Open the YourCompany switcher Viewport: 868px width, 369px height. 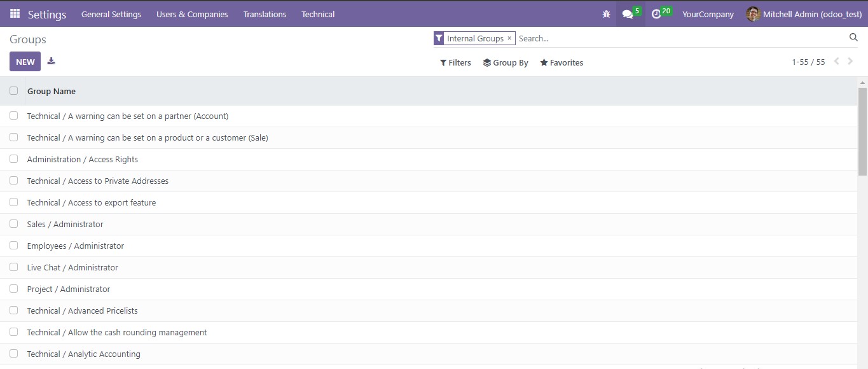pos(708,14)
